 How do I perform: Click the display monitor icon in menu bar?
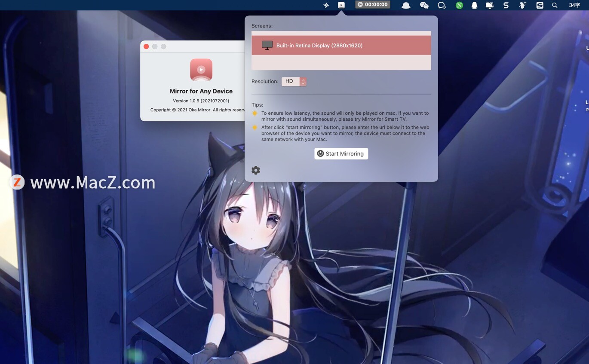point(490,5)
